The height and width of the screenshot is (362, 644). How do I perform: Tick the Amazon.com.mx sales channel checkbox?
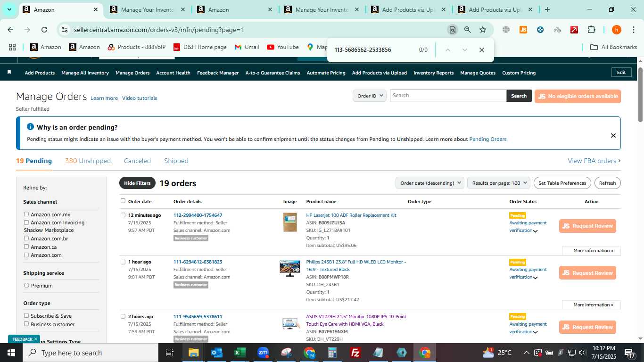tap(26, 214)
